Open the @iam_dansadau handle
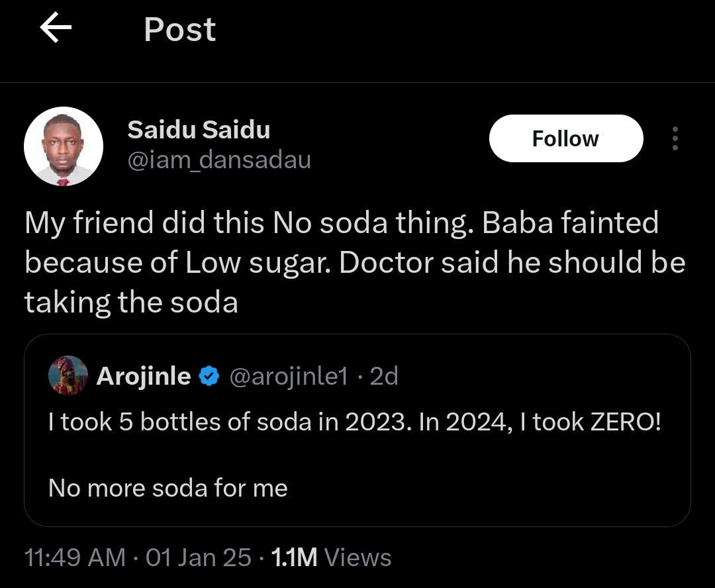Screen dimensions: 715x588 pyautogui.click(x=218, y=160)
